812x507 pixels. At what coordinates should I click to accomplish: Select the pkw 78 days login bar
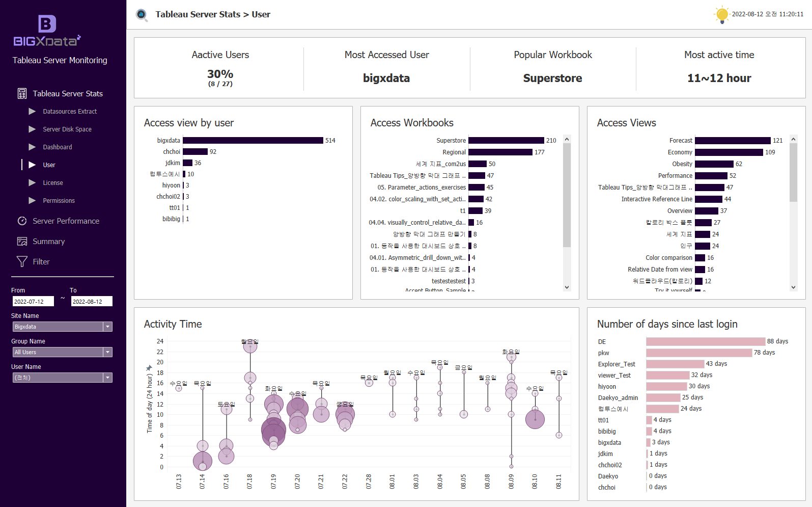pos(699,353)
